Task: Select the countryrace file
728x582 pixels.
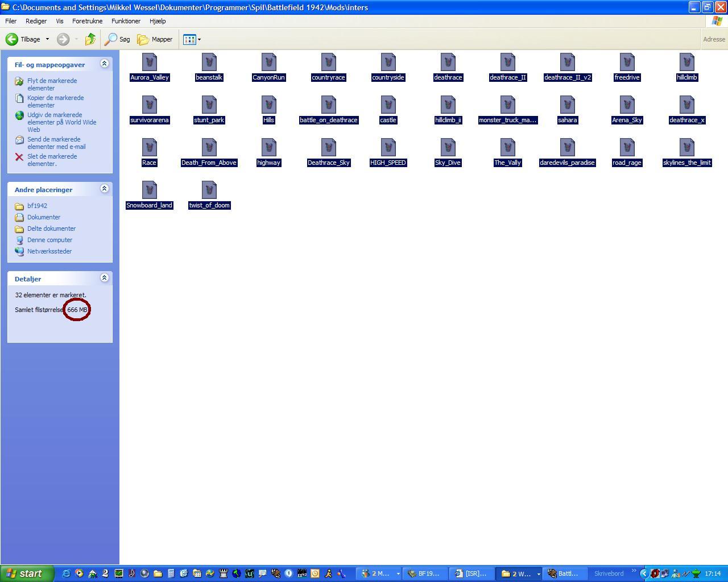Action: pyautogui.click(x=328, y=67)
